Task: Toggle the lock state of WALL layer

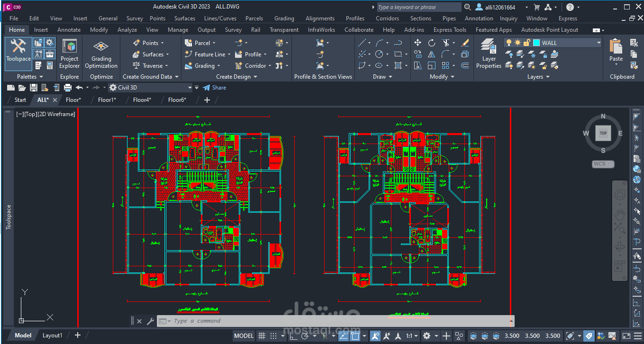Action: coord(526,43)
